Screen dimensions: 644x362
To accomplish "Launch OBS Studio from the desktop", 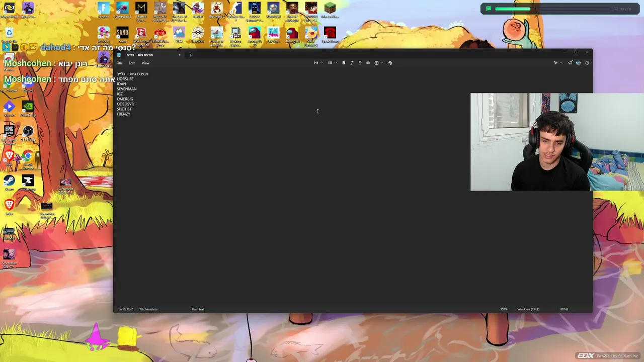I will (x=28, y=134).
